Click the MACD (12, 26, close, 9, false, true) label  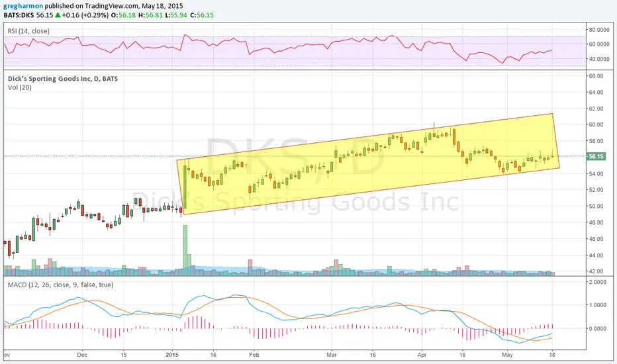(61, 285)
